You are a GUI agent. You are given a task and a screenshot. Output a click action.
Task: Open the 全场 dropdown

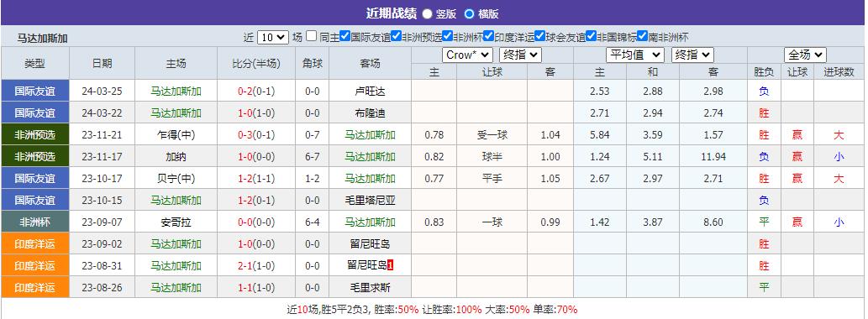[x=805, y=55]
